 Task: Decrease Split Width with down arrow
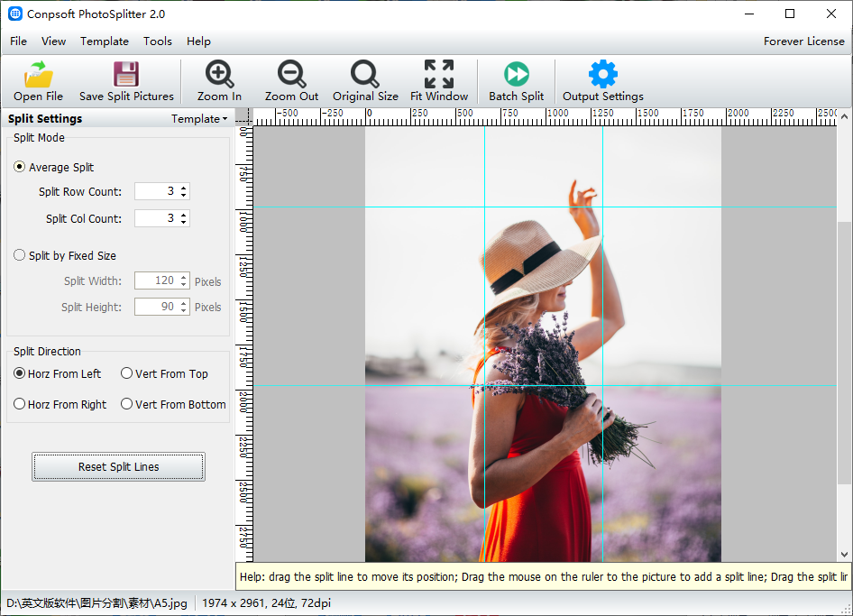click(x=184, y=284)
